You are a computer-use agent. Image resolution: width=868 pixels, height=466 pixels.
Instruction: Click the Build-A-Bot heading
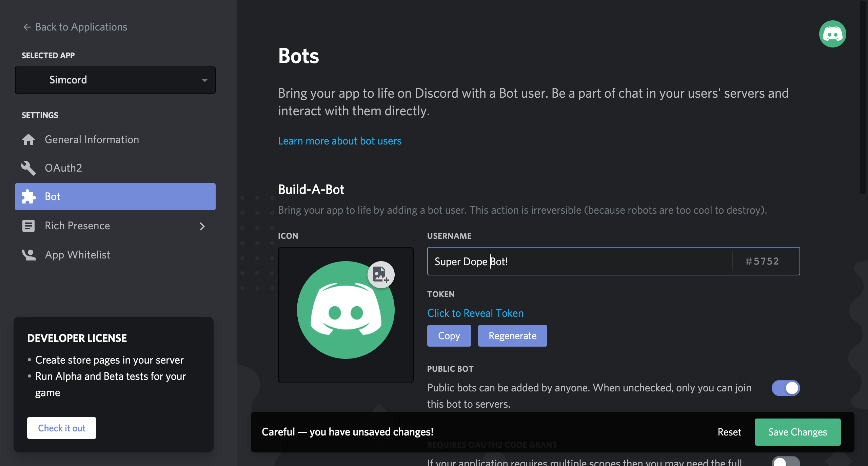[311, 189]
